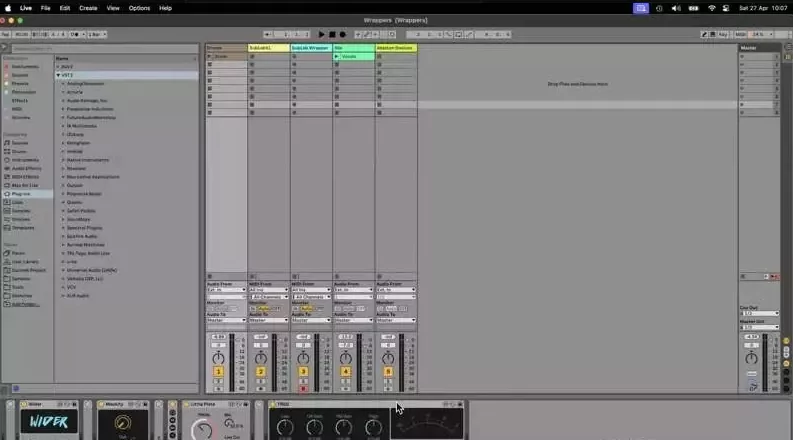
Task: Open the Master Out dropdown
Action: pyautogui.click(x=758, y=327)
